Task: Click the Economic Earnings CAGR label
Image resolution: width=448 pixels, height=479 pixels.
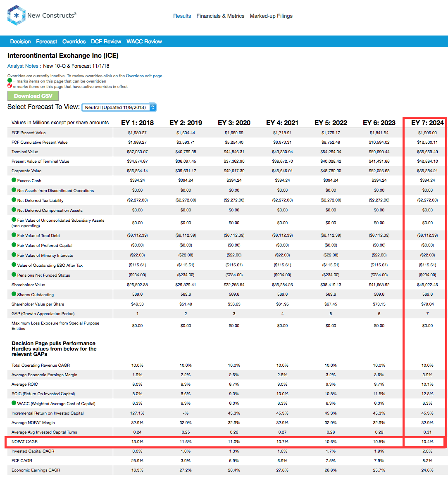Action: tap(36, 470)
